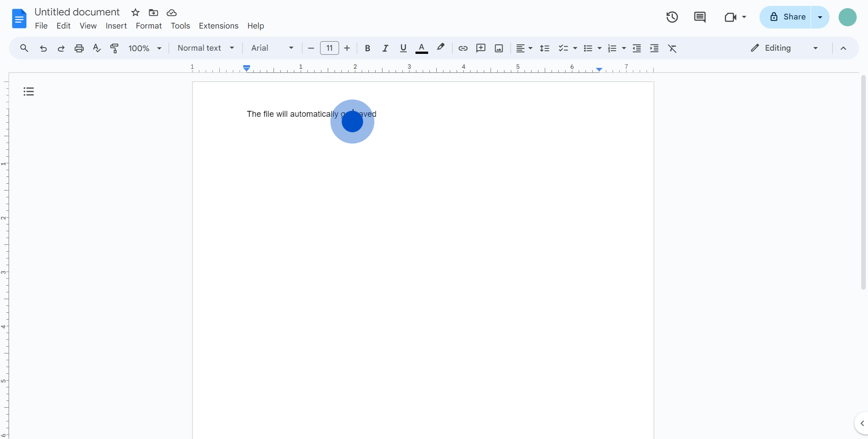Open the Arial font dropdown

(272, 48)
